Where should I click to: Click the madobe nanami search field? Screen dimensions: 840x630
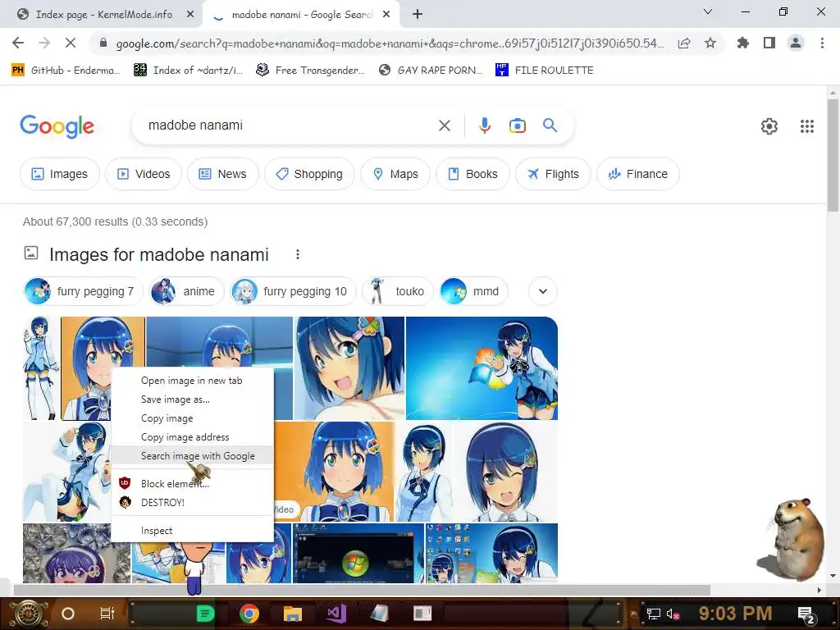tap(290, 126)
